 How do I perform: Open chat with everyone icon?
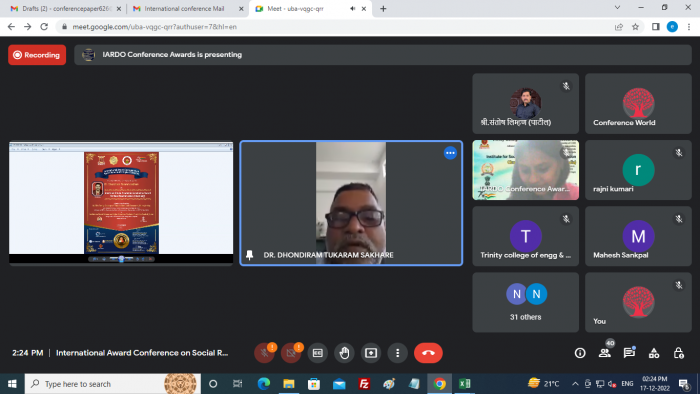(x=629, y=353)
